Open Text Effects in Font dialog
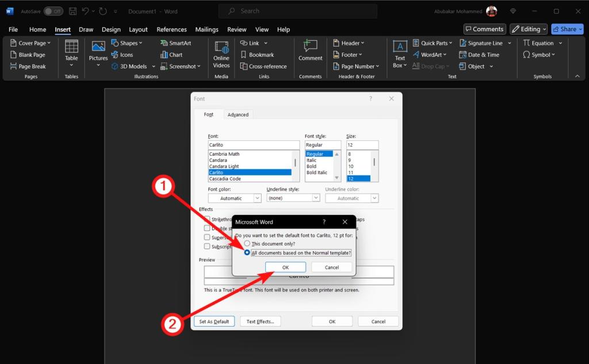The image size is (589, 364). pyautogui.click(x=261, y=321)
